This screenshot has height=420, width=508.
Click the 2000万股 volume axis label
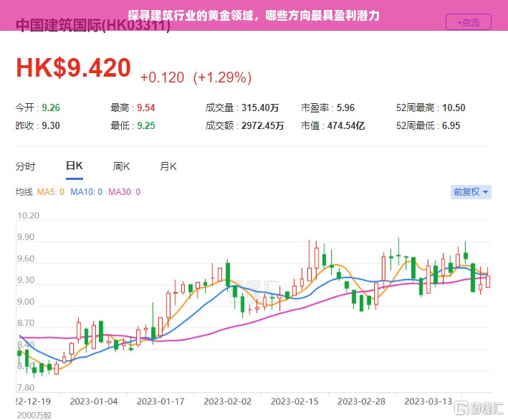pyautogui.click(x=34, y=415)
